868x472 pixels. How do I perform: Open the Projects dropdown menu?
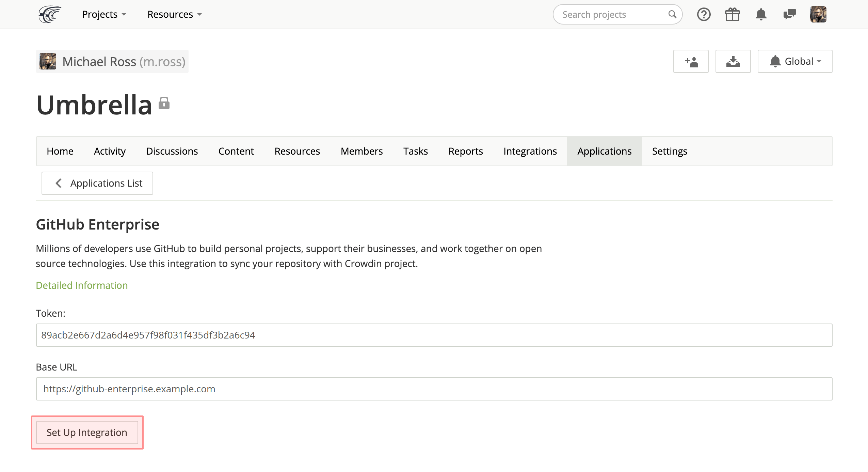[x=104, y=14]
